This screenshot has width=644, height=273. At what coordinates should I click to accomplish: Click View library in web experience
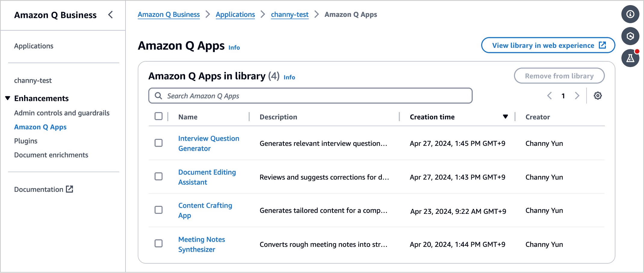tap(548, 45)
